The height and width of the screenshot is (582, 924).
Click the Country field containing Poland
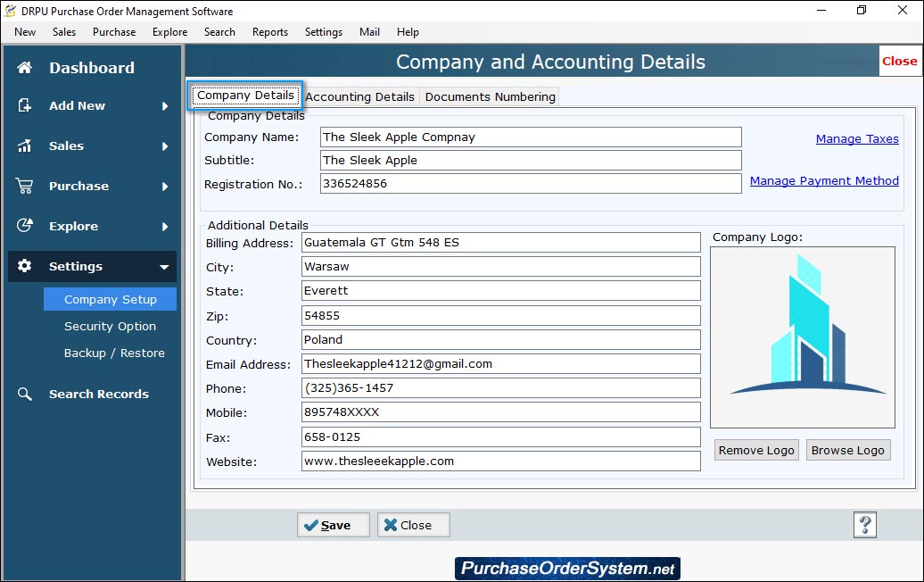pos(501,339)
